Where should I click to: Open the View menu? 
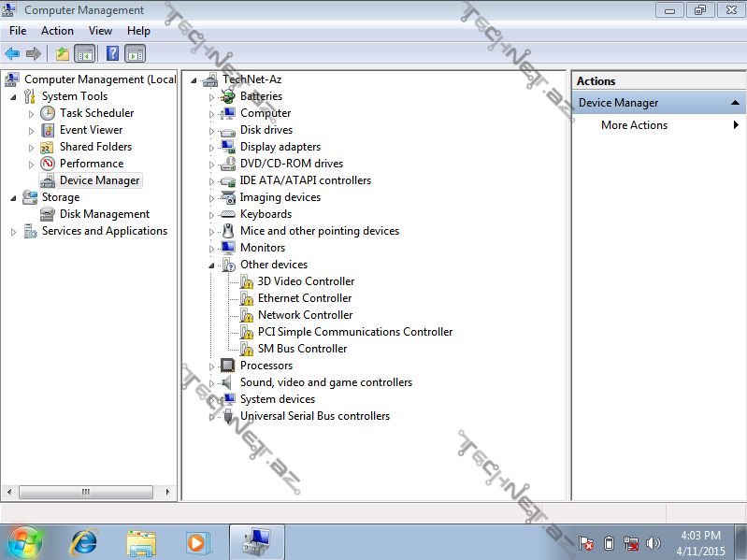tap(100, 31)
